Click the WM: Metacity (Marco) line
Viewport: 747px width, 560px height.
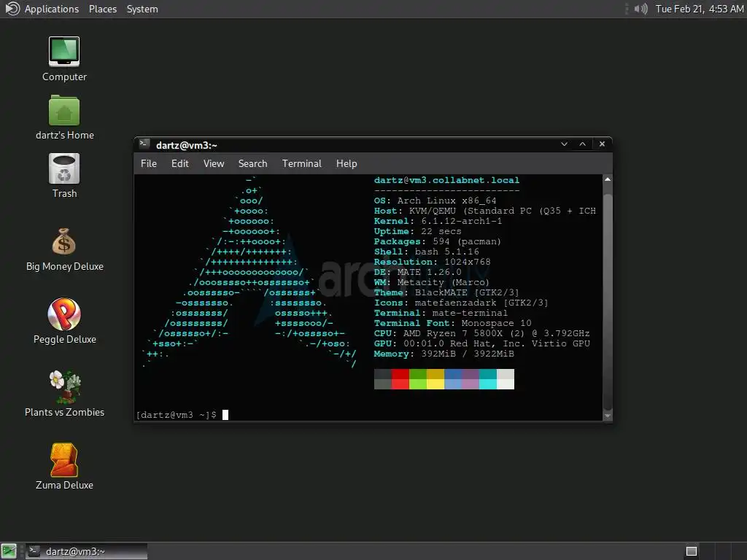pyautogui.click(x=432, y=282)
